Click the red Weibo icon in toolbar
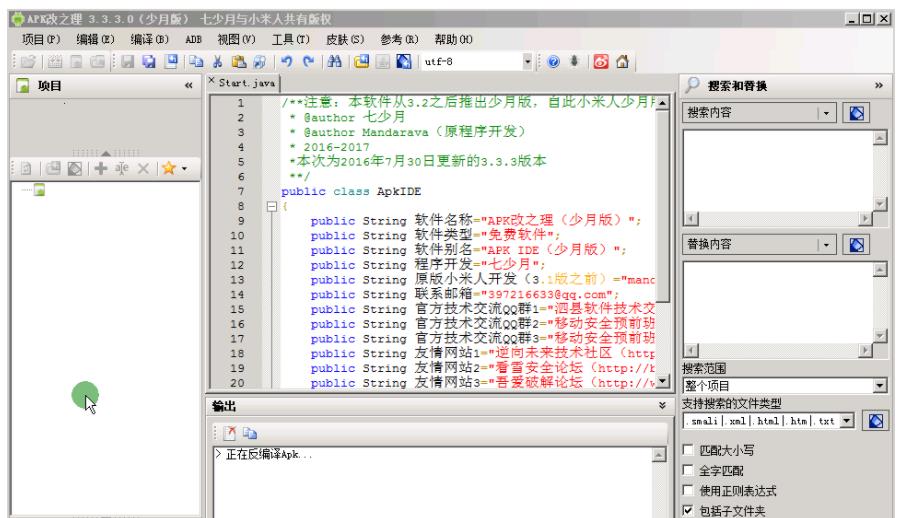The width and height of the screenshot is (904, 518). (x=601, y=62)
